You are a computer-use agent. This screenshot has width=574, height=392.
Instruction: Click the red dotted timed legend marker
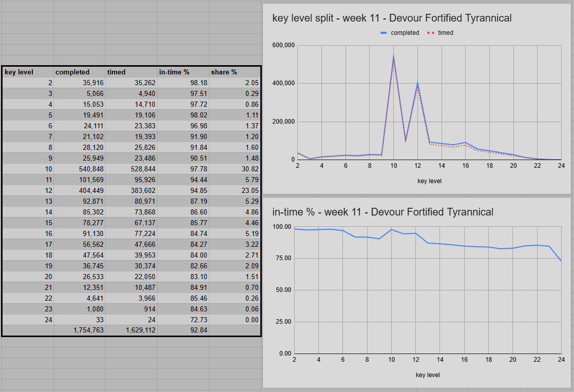430,33
